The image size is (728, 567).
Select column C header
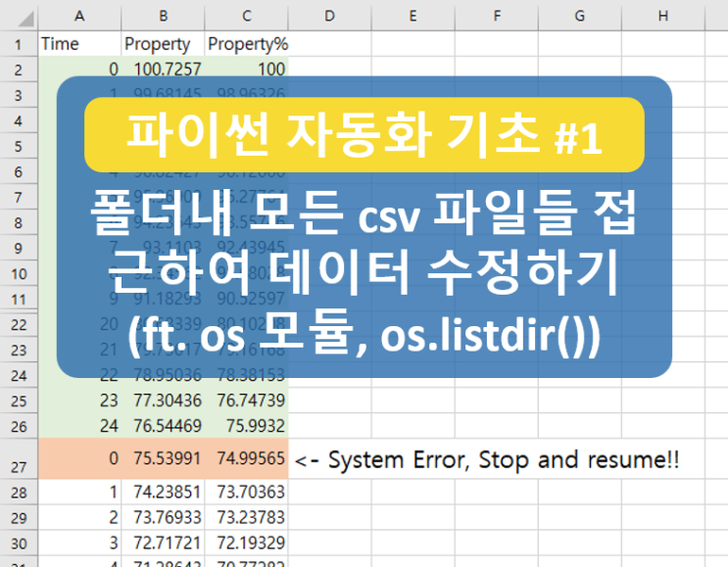tap(247, 16)
